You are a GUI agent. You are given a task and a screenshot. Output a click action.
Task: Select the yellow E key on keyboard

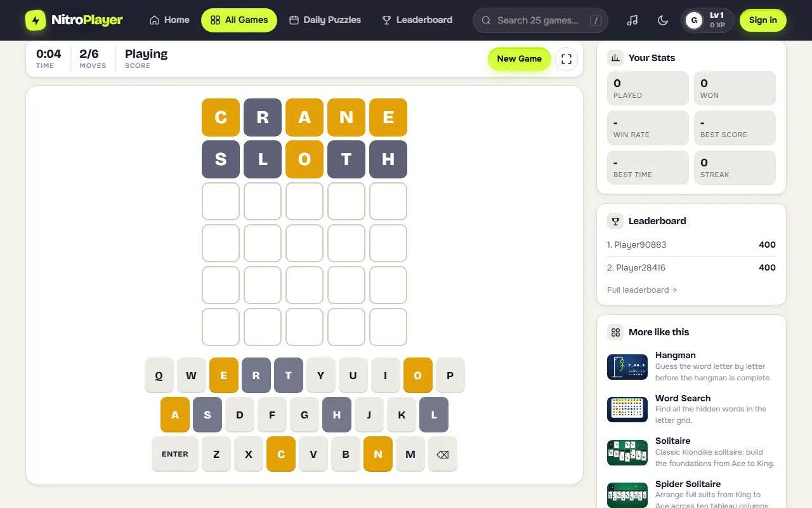[x=224, y=375]
